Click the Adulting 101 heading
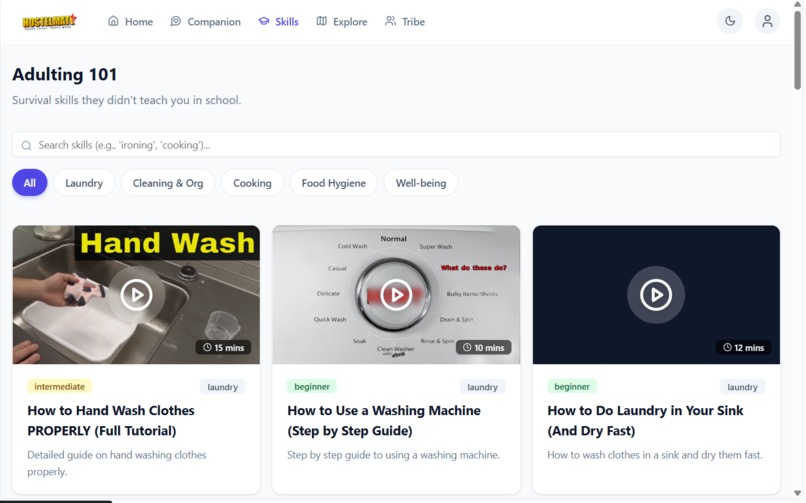The image size is (806, 503). [x=65, y=74]
